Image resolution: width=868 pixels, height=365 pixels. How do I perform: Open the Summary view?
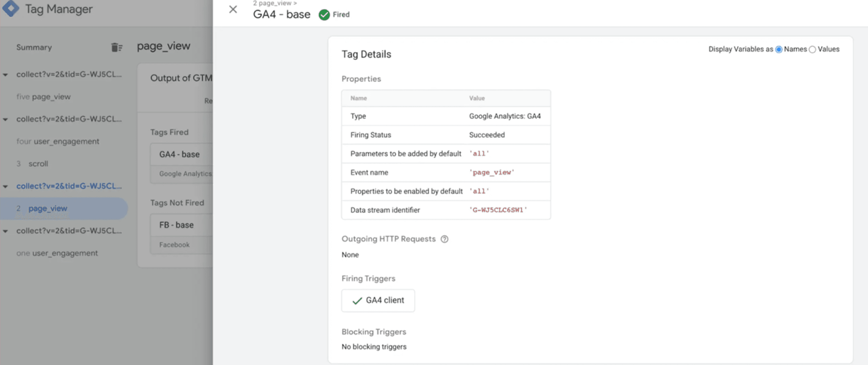point(34,47)
